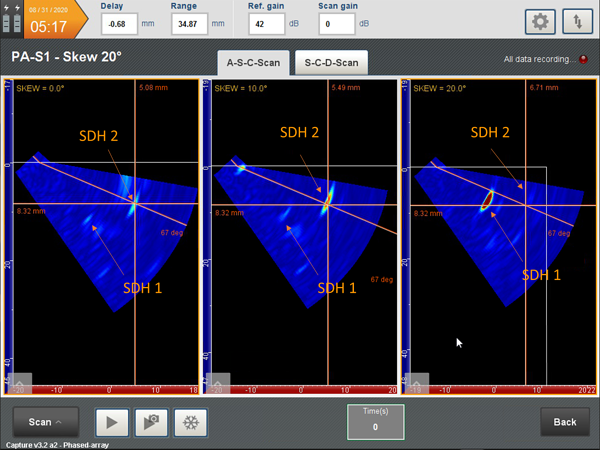
Task: Click the red data recording indicator
Action: click(x=583, y=59)
